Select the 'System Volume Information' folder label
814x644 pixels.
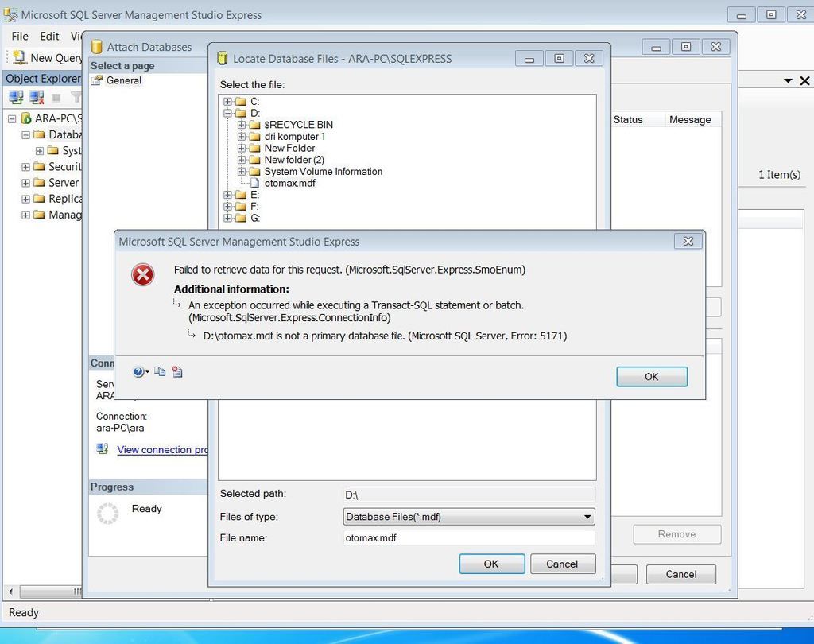tap(324, 172)
